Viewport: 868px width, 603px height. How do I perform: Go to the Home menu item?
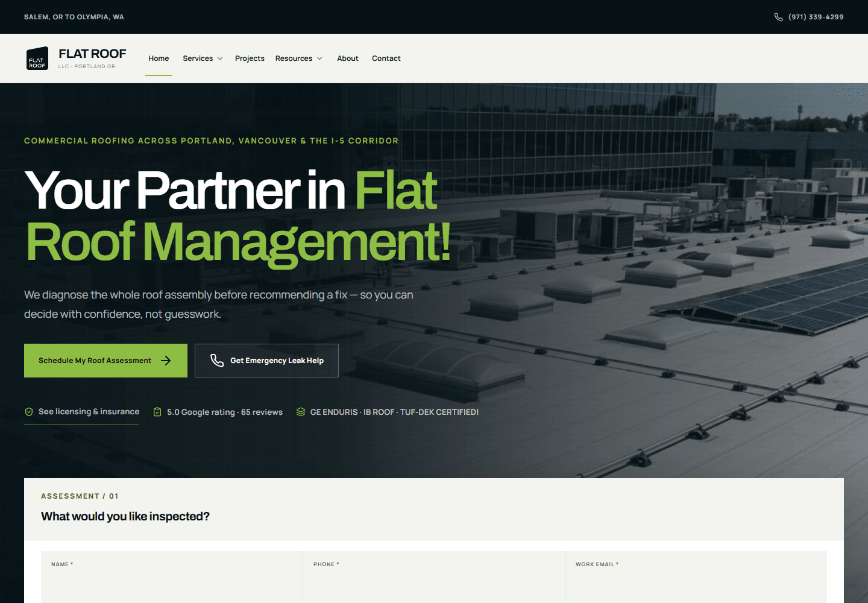(x=159, y=58)
